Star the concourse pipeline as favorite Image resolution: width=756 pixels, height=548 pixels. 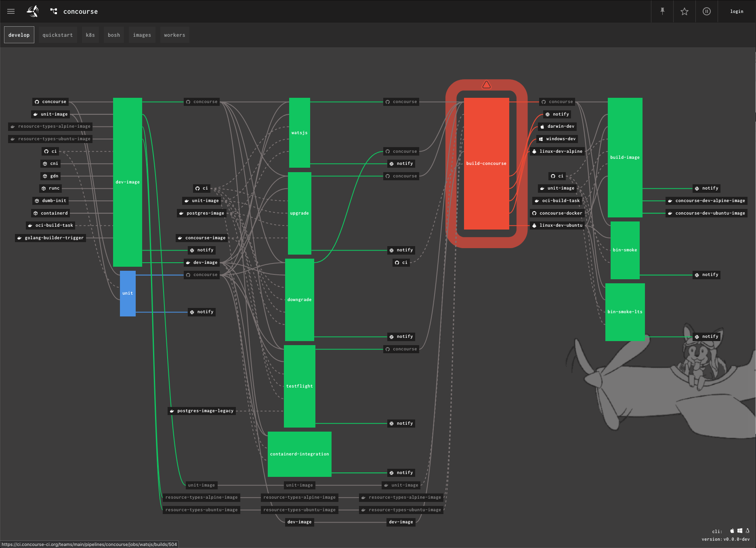point(684,11)
